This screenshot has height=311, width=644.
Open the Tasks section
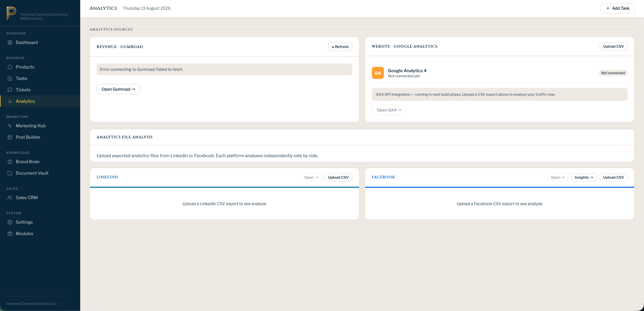tap(40, 79)
